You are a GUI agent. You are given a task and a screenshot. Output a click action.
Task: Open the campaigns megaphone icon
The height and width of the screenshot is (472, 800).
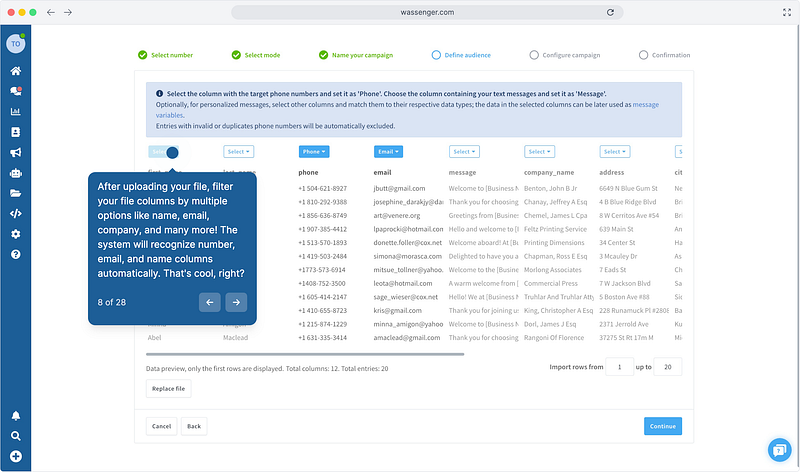15,152
